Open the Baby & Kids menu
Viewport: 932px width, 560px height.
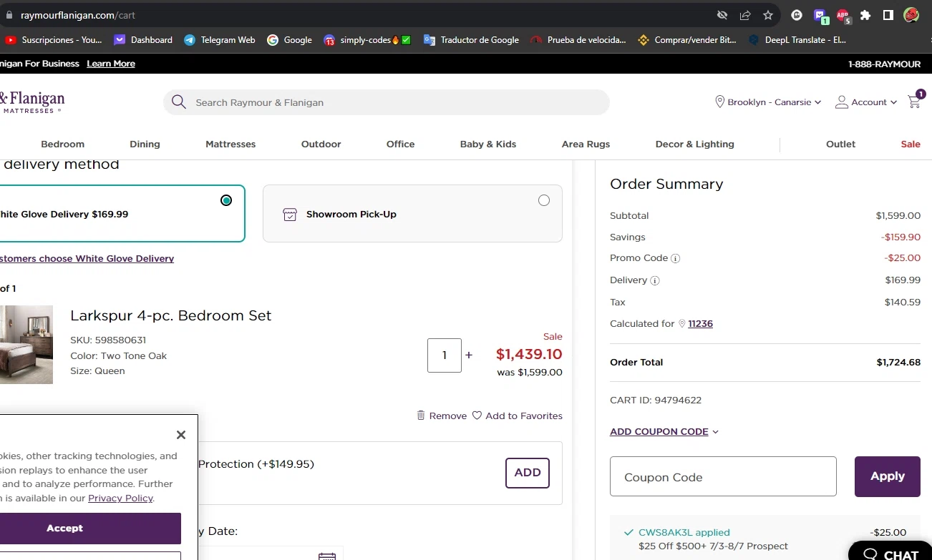click(488, 144)
